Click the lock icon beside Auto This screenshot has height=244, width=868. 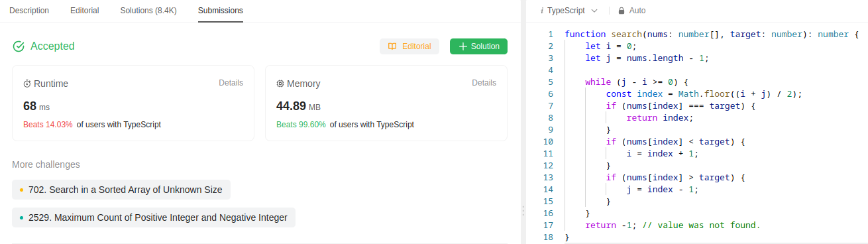tap(622, 11)
